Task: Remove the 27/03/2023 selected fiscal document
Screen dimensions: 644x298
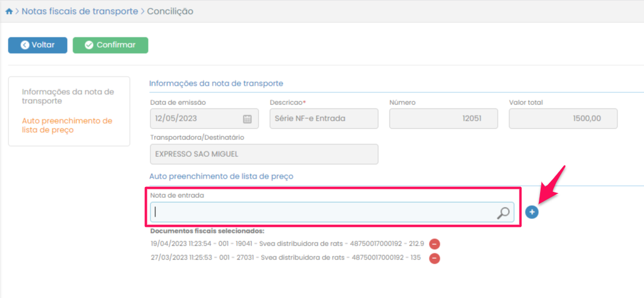Action: (434, 258)
